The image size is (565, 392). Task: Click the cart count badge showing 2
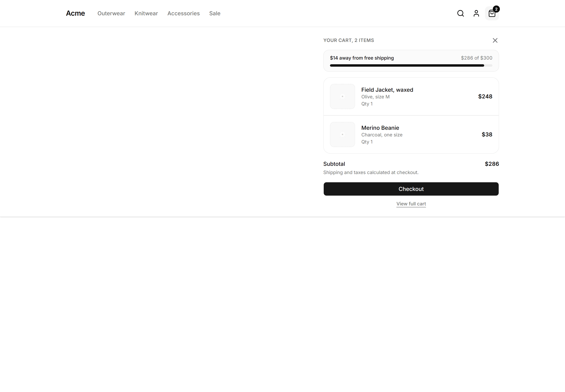tap(496, 9)
